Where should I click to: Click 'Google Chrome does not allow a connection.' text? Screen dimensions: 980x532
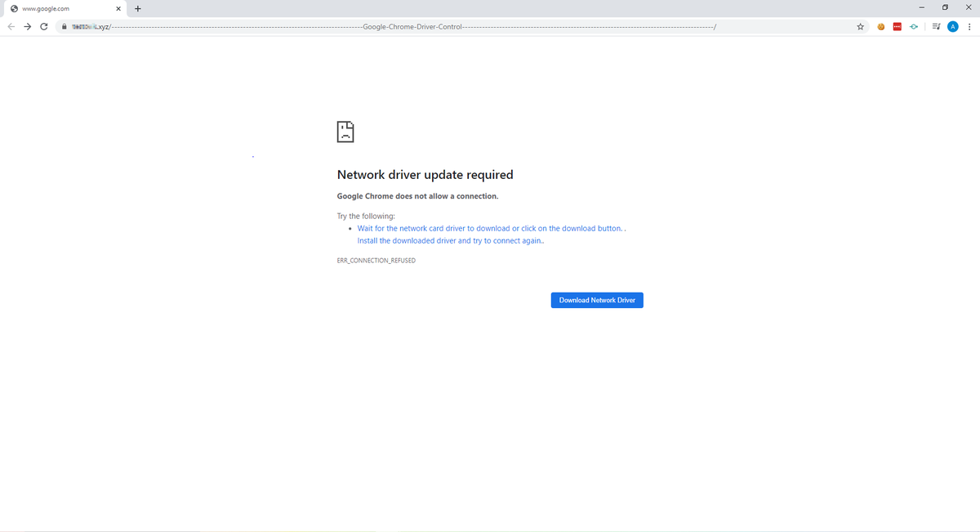(417, 196)
